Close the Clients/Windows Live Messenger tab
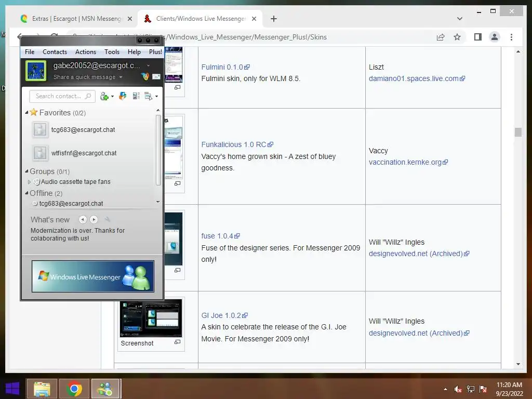 click(x=254, y=19)
